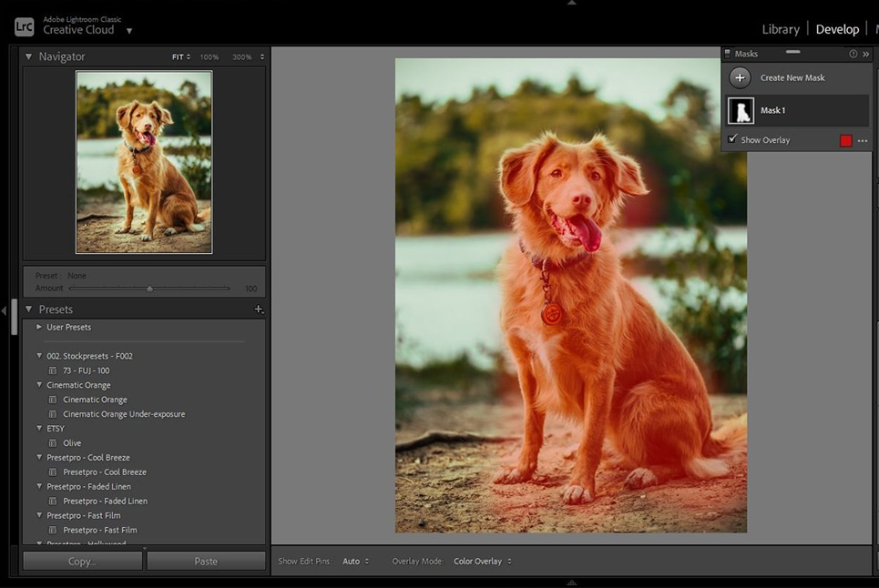Open the Show Edit Pins Auto dropdown
The image size is (879, 588).
(356, 561)
